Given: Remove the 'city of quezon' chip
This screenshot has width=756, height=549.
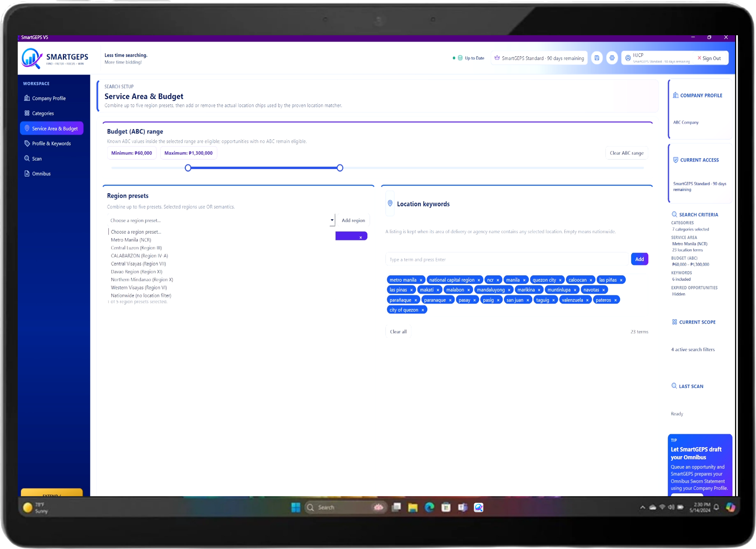Looking at the screenshot, I should pyautogui.click(x=423, y=310).
